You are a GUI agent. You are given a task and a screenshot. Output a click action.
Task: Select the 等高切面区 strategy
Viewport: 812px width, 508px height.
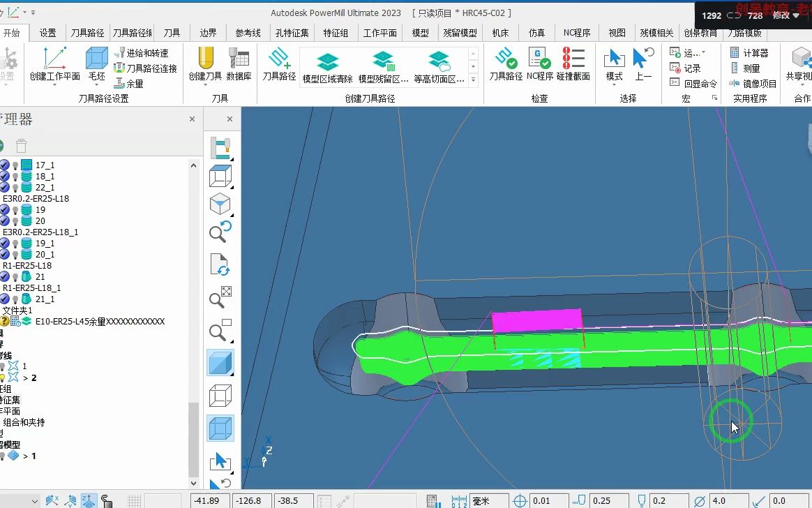439,67
